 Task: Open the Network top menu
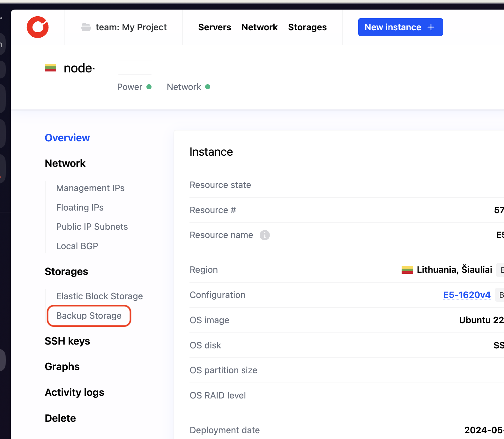260,27
